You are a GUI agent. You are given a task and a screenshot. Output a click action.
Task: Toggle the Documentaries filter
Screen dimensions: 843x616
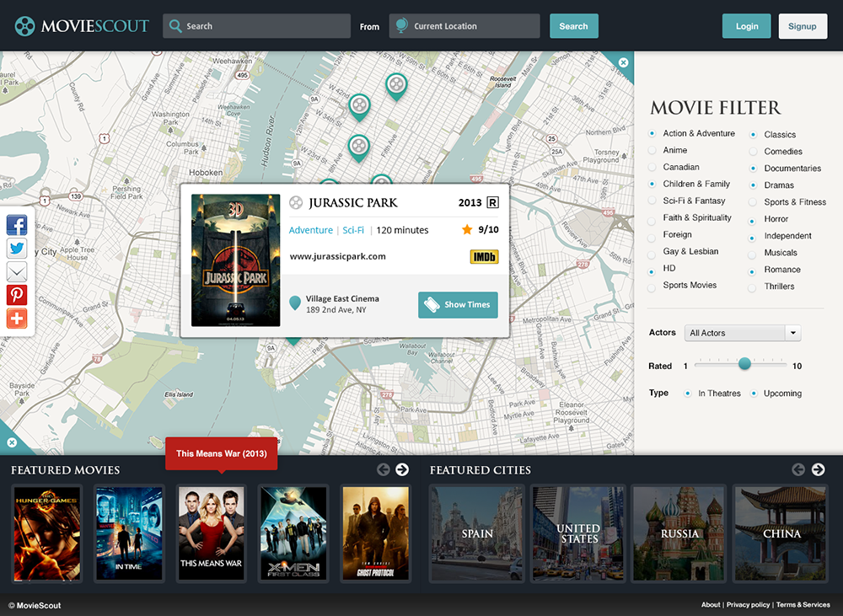click(x=753, y=169)
